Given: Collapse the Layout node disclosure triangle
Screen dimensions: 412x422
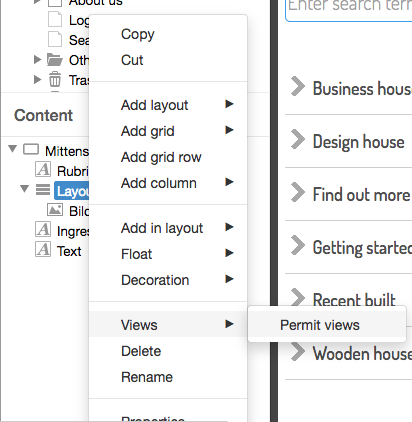Looking at the screenshot, I should point(24,189).
